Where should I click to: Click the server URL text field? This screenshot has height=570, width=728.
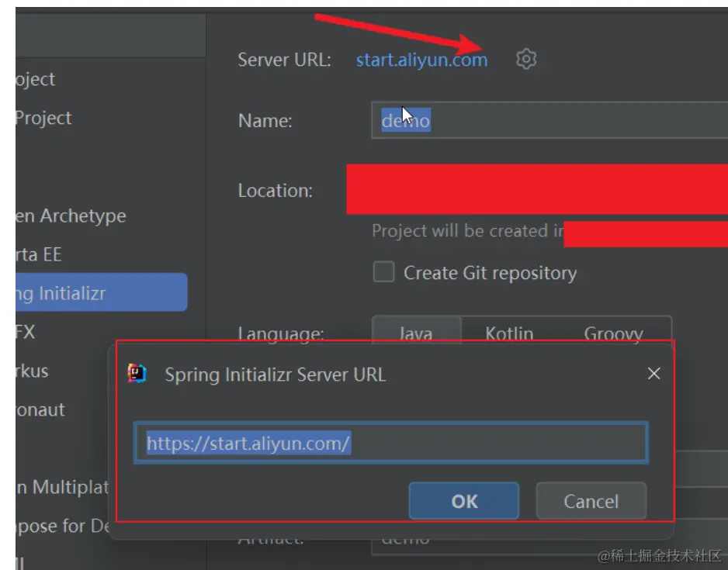(x=391, y=443)
